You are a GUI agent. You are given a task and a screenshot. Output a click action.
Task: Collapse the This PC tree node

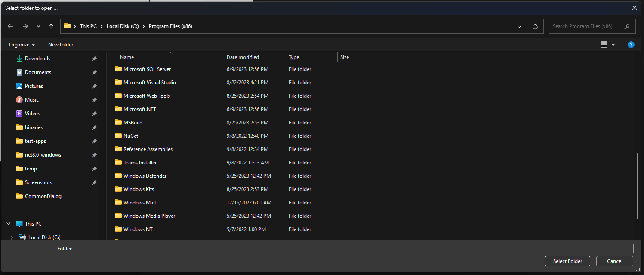coord(8,224)
